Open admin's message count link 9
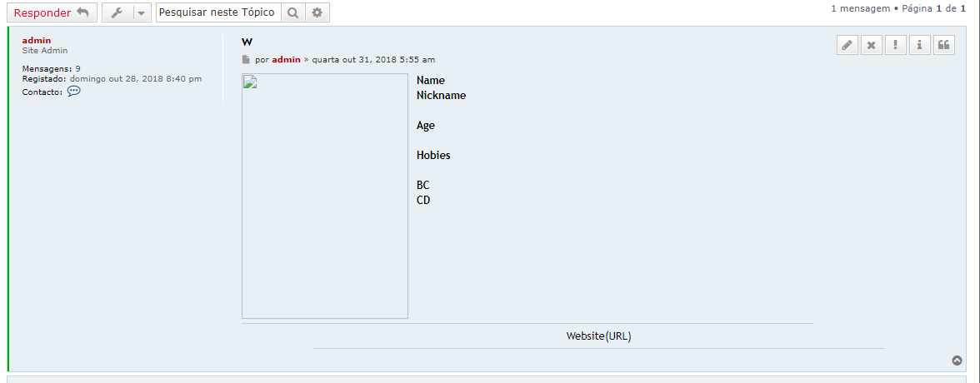Viewport: 980px width, 383px height. pyautogui.click(x=77, y=69)
